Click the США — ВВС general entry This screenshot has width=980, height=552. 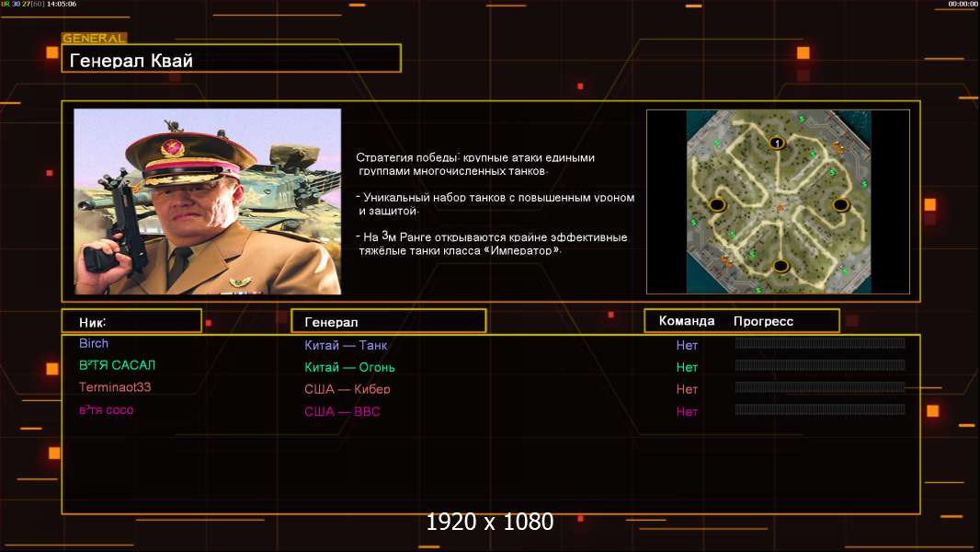click(342, 411)
